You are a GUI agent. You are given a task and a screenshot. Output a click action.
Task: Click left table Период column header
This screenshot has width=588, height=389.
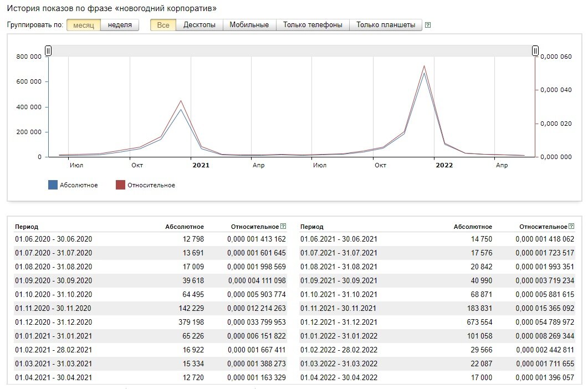(27, 227)
